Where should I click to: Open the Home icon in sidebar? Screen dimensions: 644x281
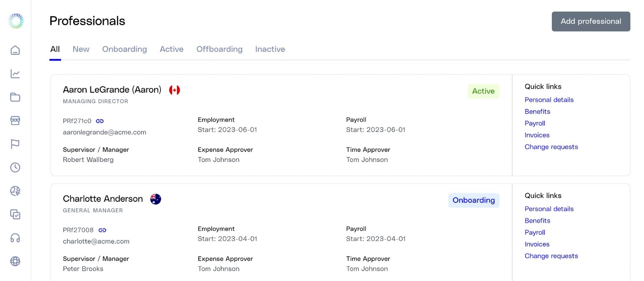pos(15,50)
